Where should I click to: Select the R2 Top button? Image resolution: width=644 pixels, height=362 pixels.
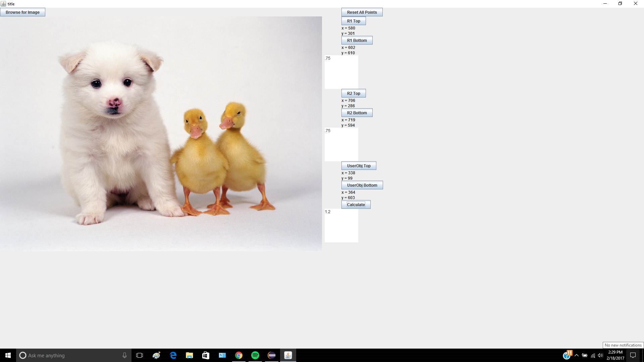(353, 93)
